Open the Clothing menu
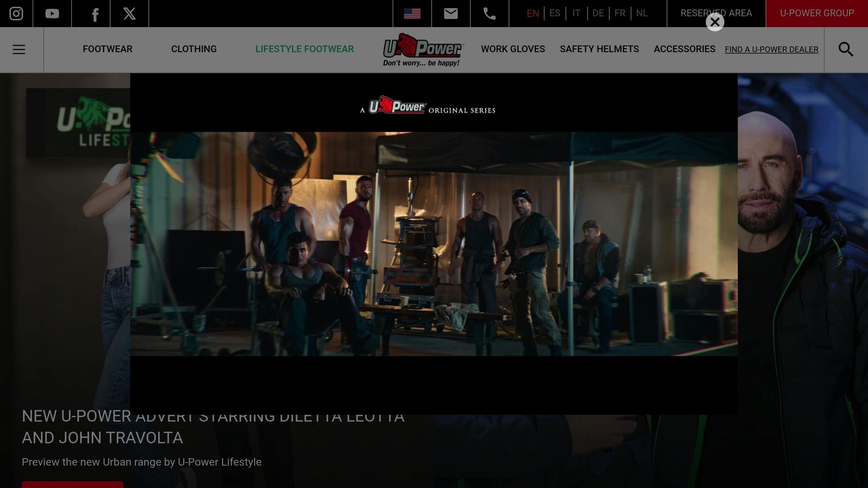This screenshot has height=488, width=868. click(x=194, y=49)
